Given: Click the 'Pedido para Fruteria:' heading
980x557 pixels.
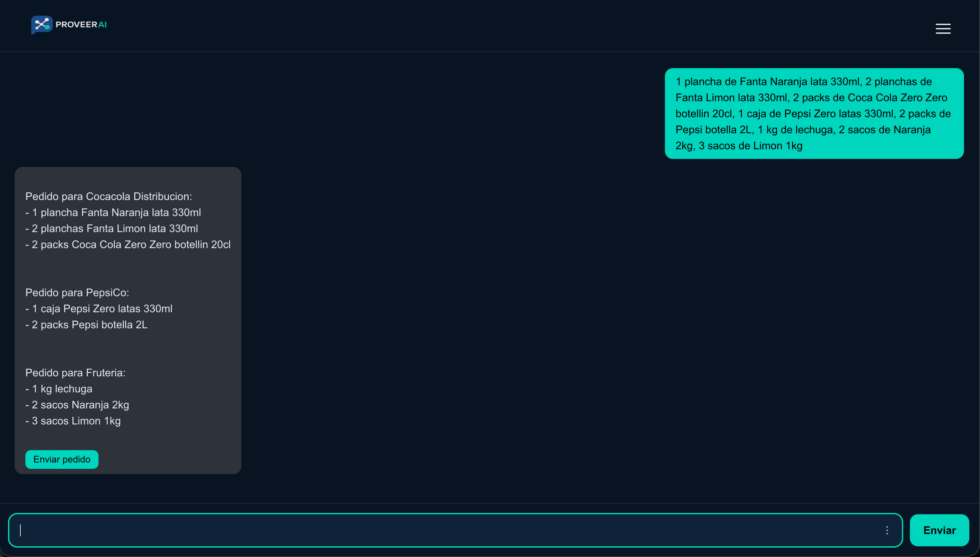Looking at the screenshot, I should (75, 373).
